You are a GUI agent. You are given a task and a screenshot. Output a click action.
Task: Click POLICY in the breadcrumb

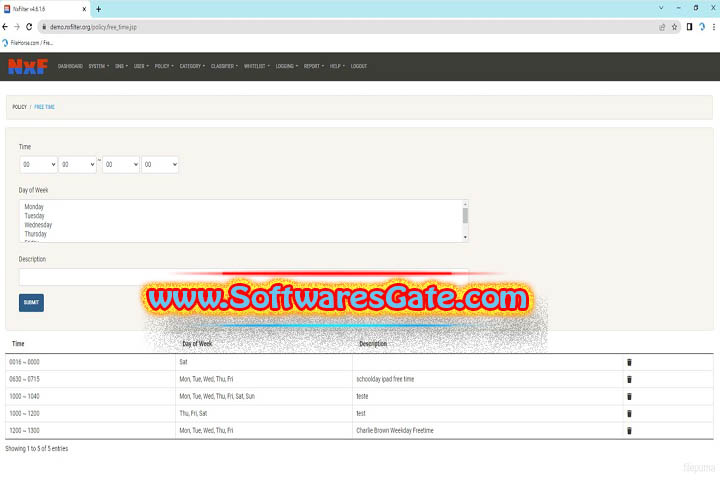pyautogui.click(x=19, y=107)
